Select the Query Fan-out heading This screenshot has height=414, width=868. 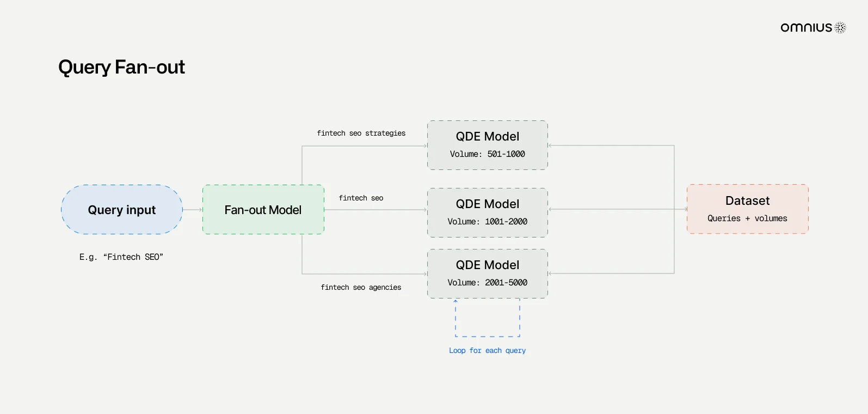pyautogui.click(x=121, y=67)
